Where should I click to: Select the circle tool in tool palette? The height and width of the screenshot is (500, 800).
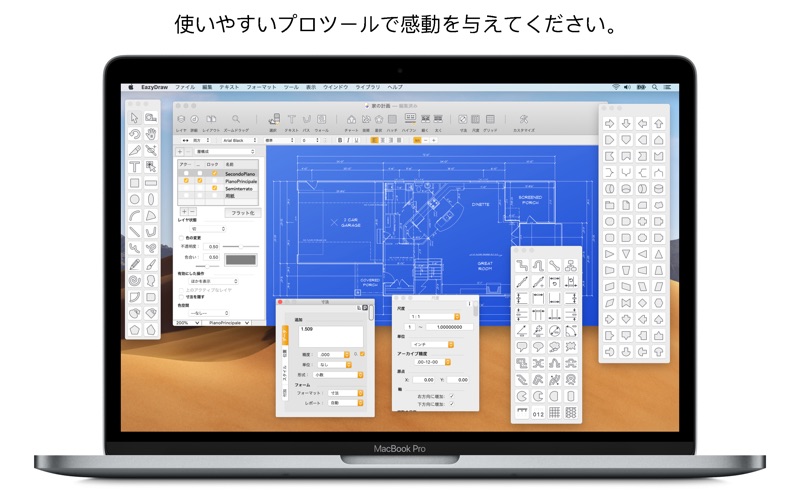point(135,199)
